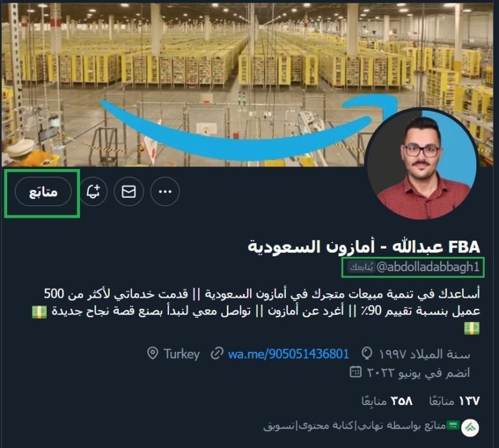Image resolution: width=499 pixels, height=448 pixels.
Task: Open the warehouse banner image
Action: [249, 85]
